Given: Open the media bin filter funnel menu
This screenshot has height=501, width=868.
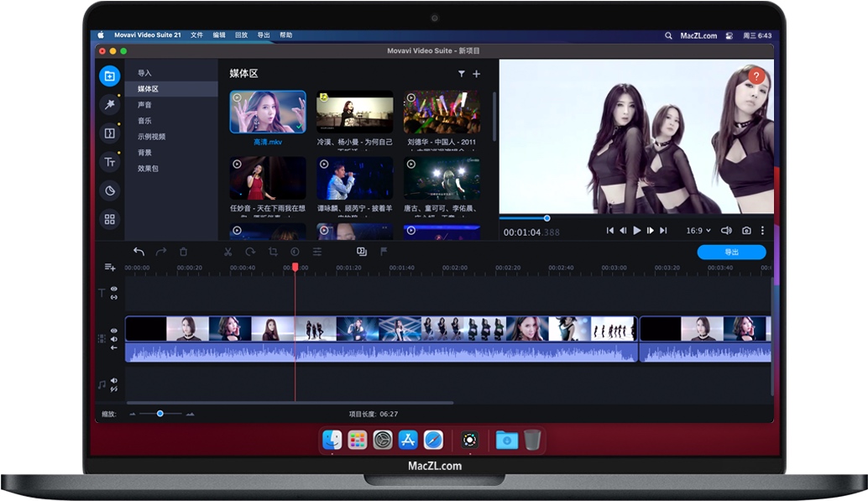Looking at the screenshot, I should [461, 74].
